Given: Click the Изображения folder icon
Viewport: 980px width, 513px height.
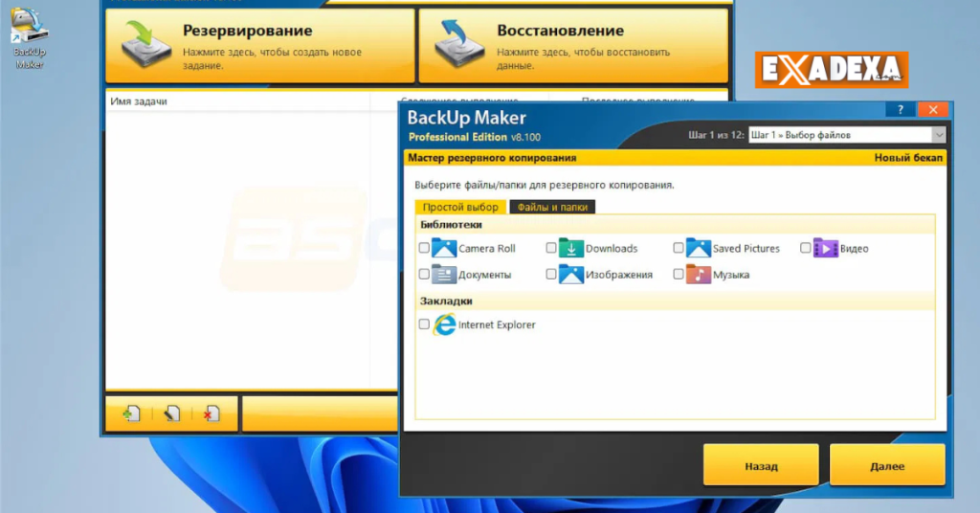Looking at the screenshot, I should (x=570, y=275).
